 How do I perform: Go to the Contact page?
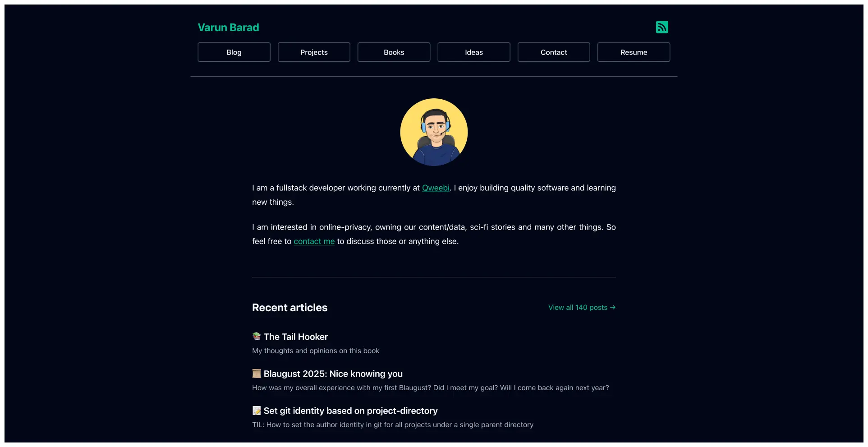554,52
